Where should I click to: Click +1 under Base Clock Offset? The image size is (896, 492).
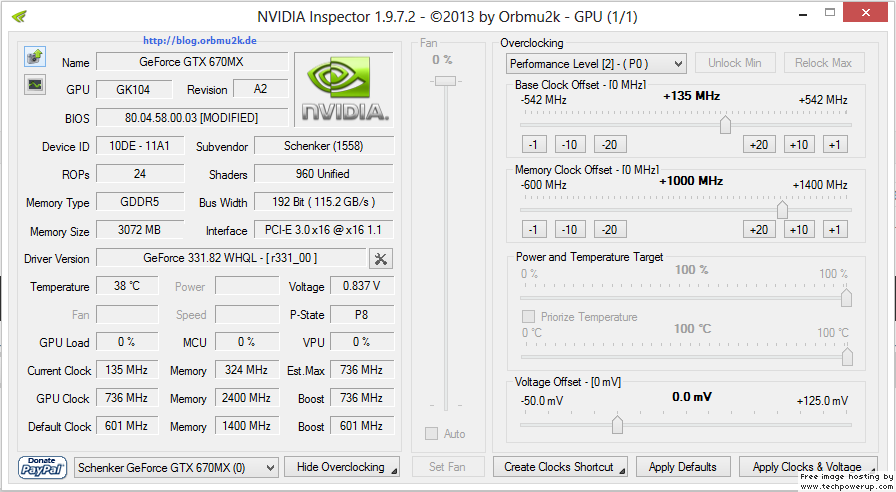click(835, 145)
